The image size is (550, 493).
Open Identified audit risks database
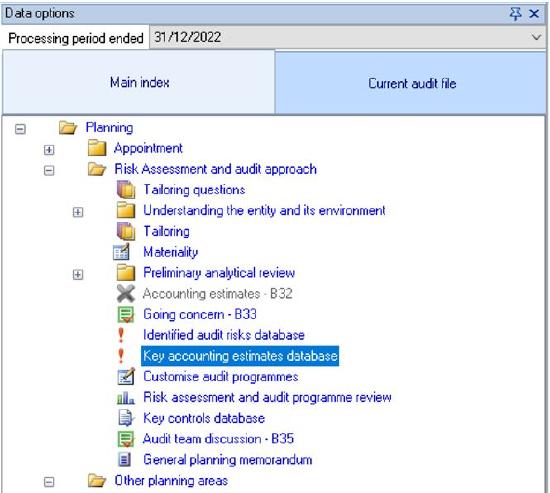(x=224, y=335)
